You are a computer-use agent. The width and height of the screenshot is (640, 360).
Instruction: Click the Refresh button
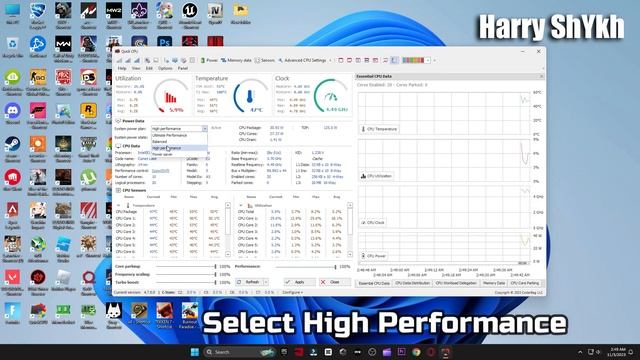[x=249, y=282]
